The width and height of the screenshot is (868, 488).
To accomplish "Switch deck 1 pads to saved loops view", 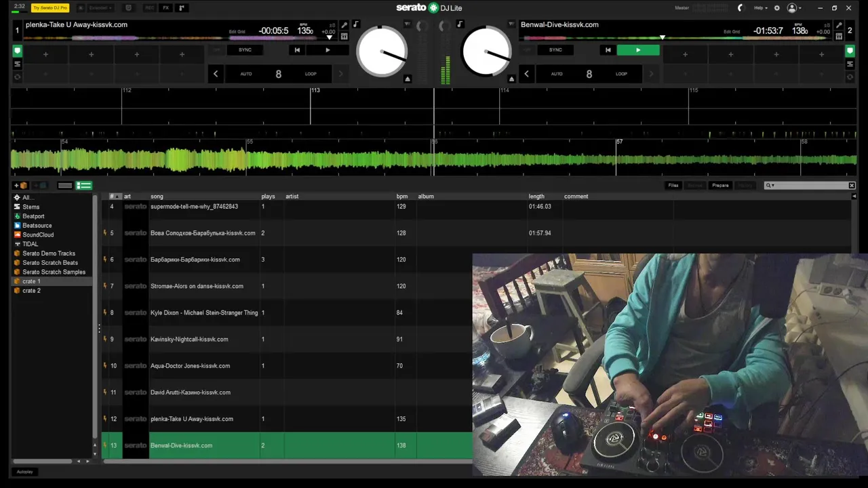I will [x=17, y=77].
